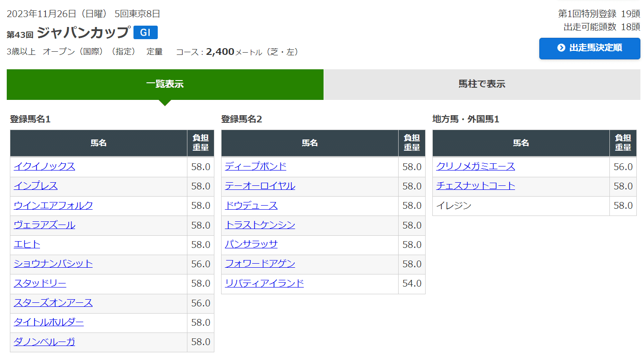This screenshot has height=364, width=644.
Task: Click the パンサラッサ horse link
Action: [x=251, y=244]
